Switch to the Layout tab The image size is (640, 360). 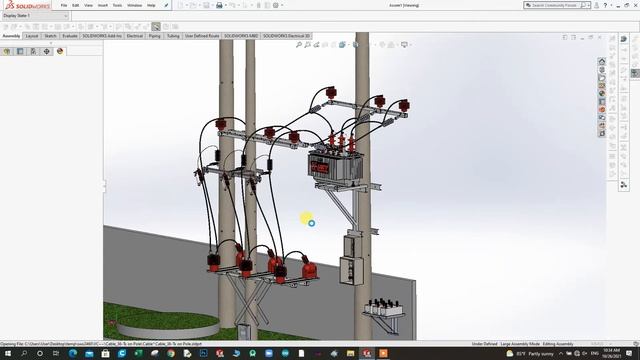32,36
